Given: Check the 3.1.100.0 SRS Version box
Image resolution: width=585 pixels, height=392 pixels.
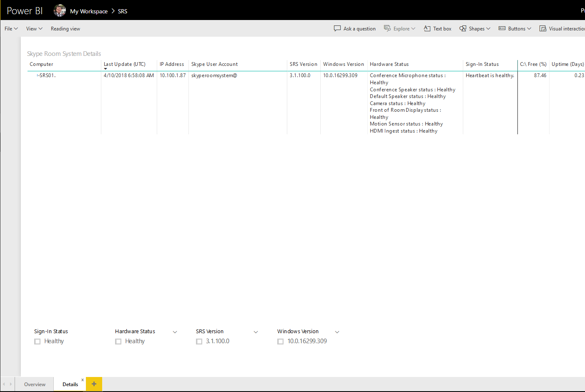Looking at the screenshot, I should (x=199, y=342).
